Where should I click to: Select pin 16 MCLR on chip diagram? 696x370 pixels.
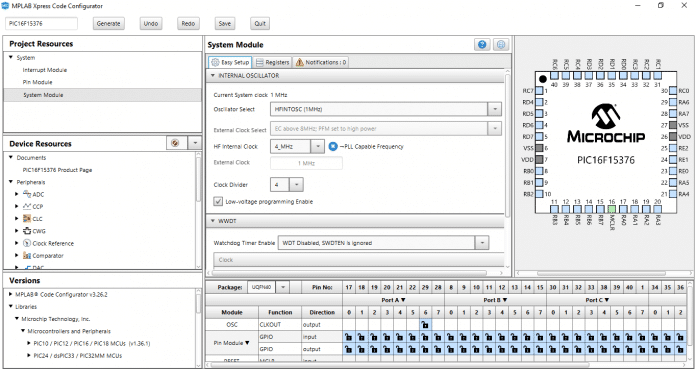pos(612,209)
